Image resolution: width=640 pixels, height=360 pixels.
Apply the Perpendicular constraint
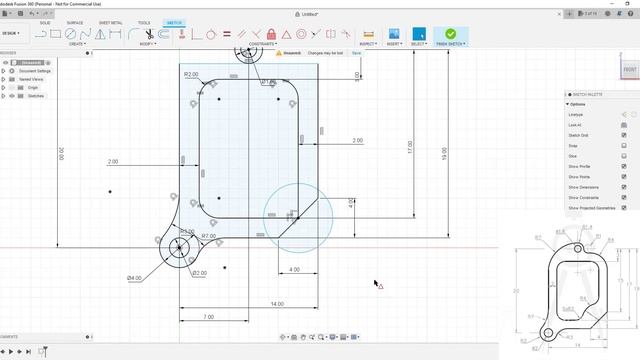pos(256,34)
